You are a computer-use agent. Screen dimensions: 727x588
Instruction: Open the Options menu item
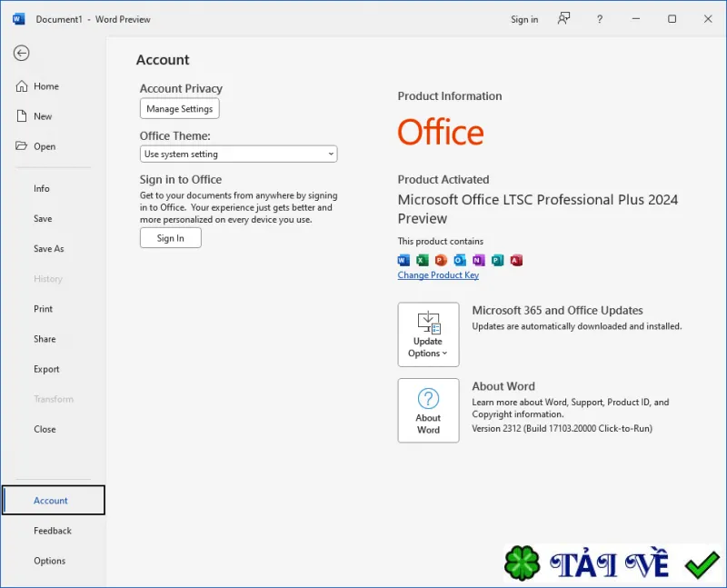(50, 561)
